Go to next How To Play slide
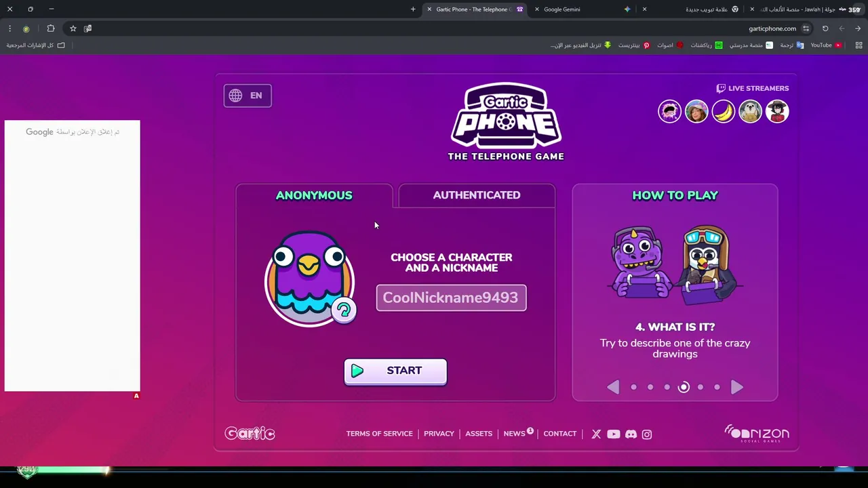Screen dimensions: 868x488 [x=737, y=387]
